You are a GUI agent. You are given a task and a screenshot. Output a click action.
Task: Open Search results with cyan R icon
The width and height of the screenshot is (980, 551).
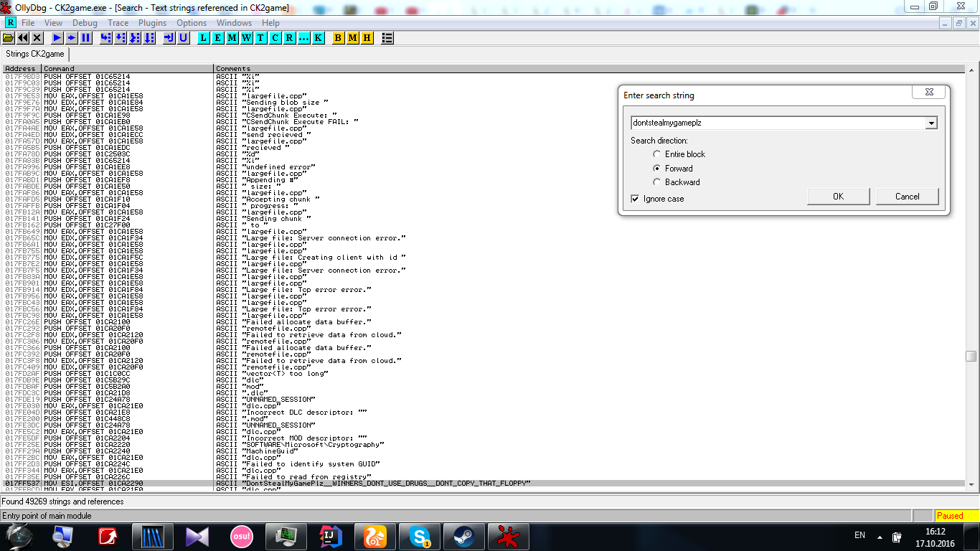(290, 38)
